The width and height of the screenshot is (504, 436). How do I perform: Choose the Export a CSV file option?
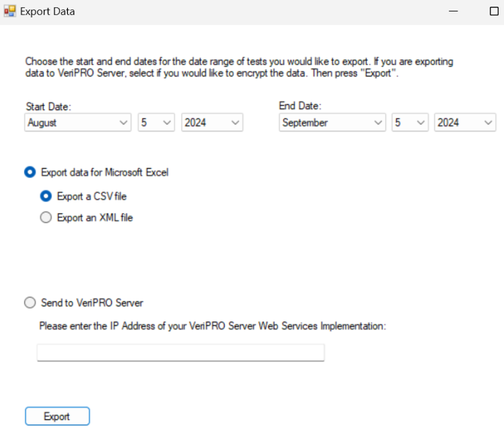coord(46,196)
